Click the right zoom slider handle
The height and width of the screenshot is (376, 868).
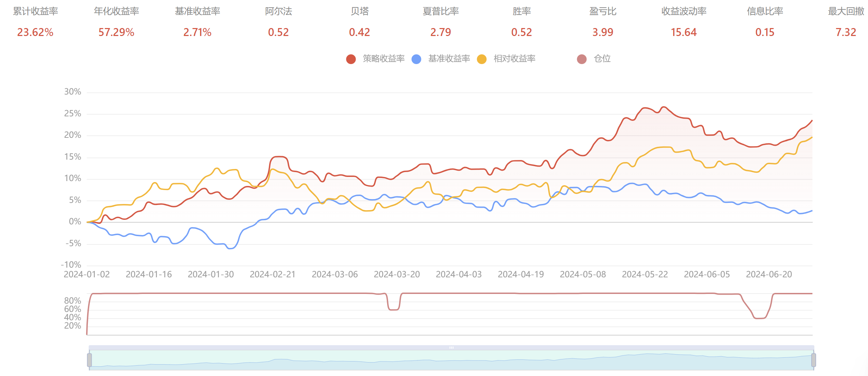pos(813,360)
